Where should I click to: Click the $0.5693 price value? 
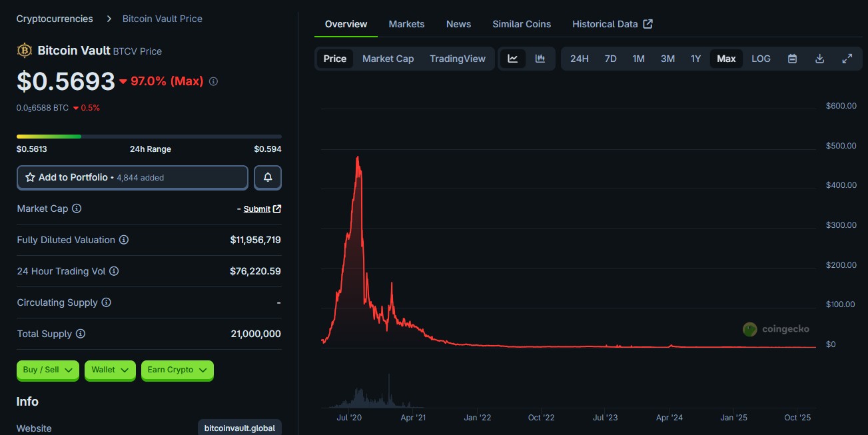point(66,81)
